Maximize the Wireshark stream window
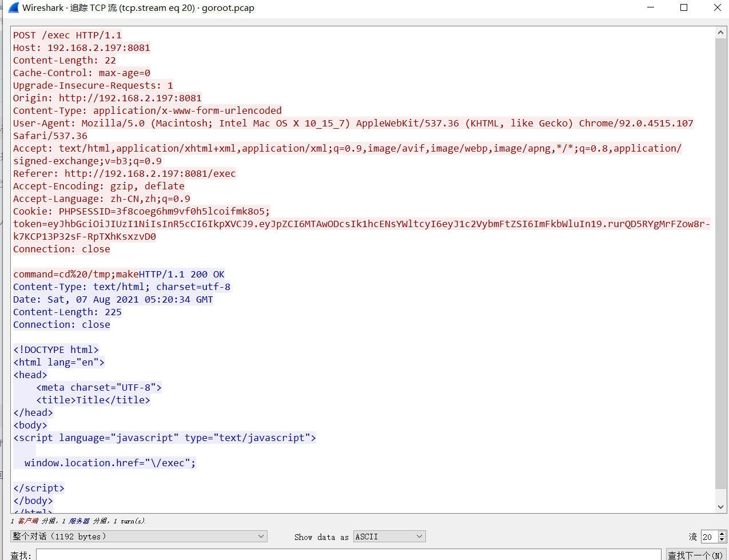This screenshot has height=560, width=729. pos(684,7)
